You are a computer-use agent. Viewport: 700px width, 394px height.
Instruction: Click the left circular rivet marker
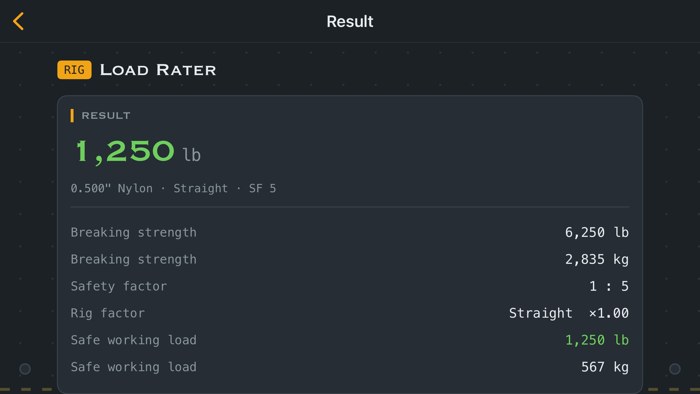point(25,369)
